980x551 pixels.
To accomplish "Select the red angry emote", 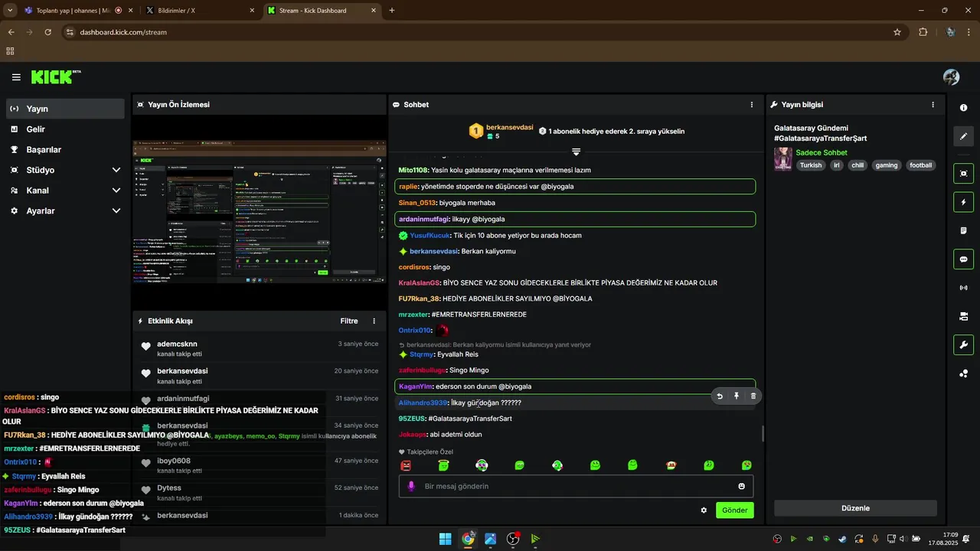I will 406,465.
